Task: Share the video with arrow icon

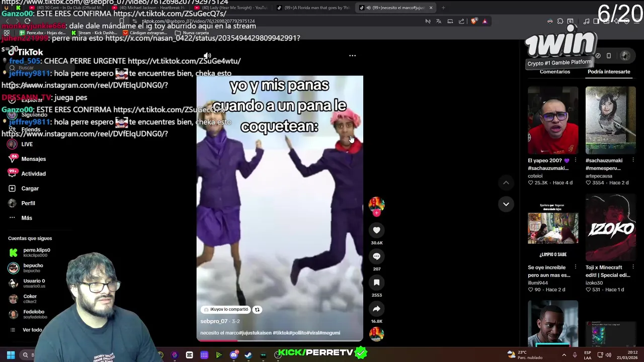Action: pyautogui.click(x=376, y=309)
